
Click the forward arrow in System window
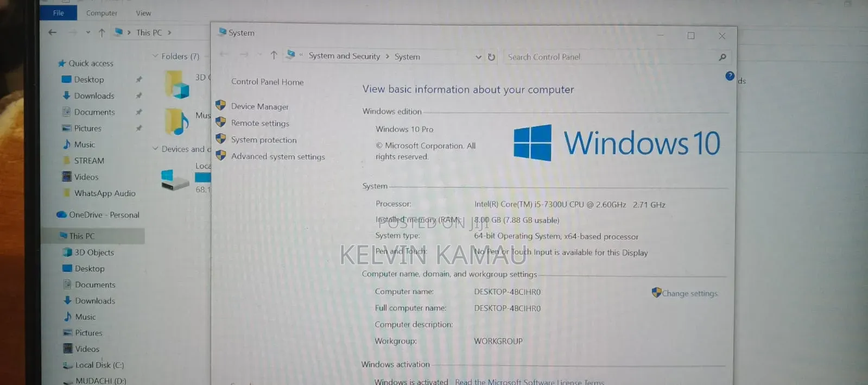(244, 54)
